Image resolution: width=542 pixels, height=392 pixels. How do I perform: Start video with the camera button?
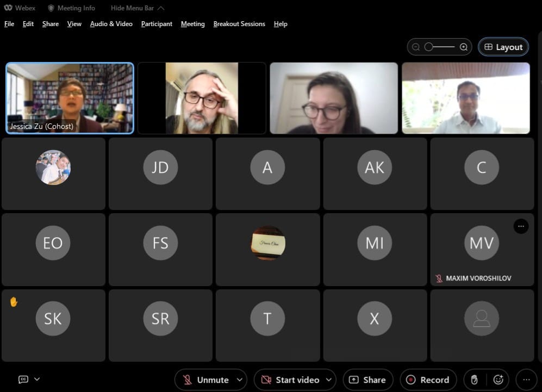(x=290, y=380)
